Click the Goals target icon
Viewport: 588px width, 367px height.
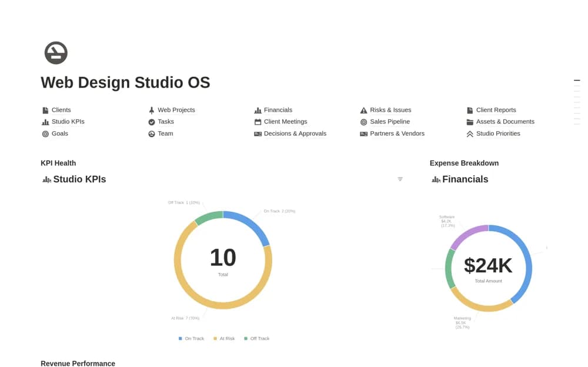pos(45,134)
